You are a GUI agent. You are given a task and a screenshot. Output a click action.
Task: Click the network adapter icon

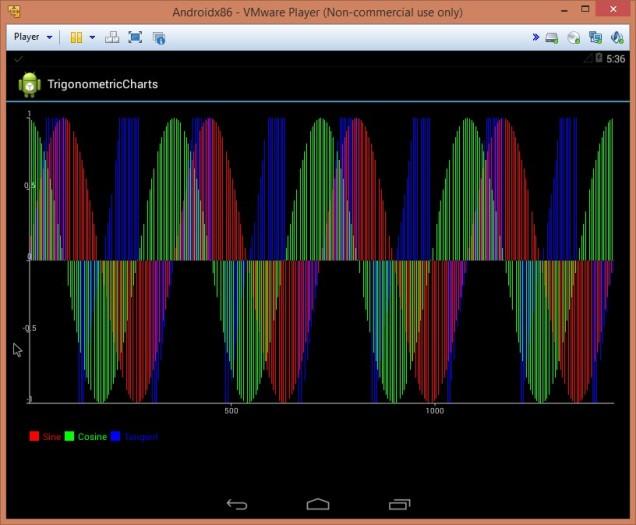pyautogui.click(x=595, y=37)
